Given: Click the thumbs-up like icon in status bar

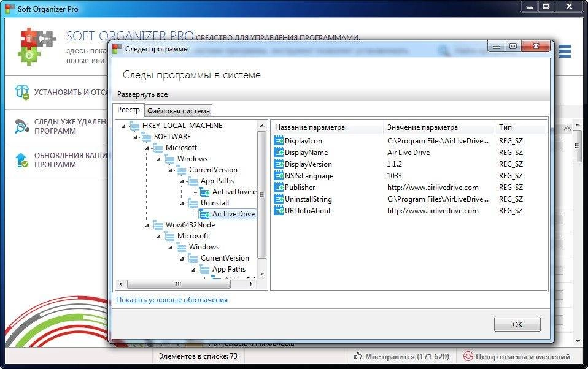Looking at the screenshot, I should pos(358,356).
